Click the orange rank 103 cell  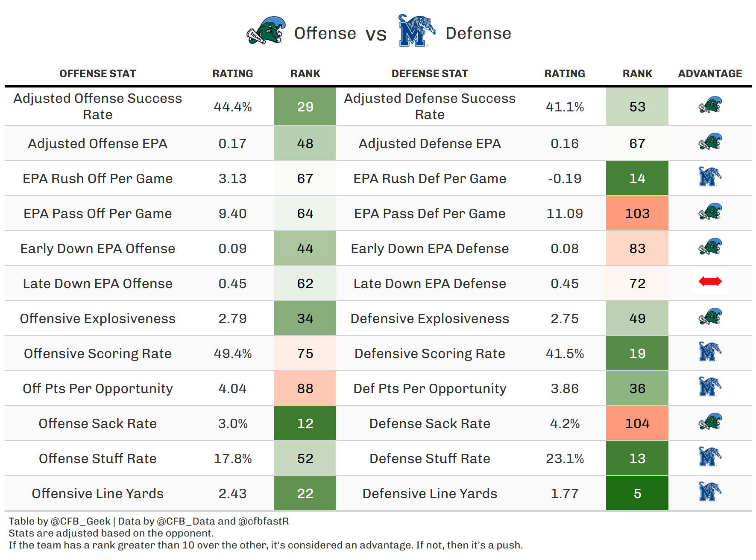(637, 213)
